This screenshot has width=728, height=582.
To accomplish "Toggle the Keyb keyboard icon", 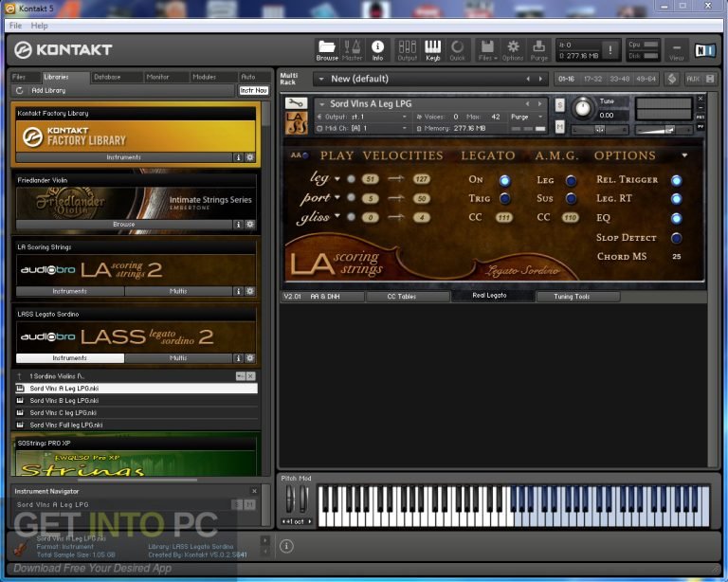I will pos(432,48).
